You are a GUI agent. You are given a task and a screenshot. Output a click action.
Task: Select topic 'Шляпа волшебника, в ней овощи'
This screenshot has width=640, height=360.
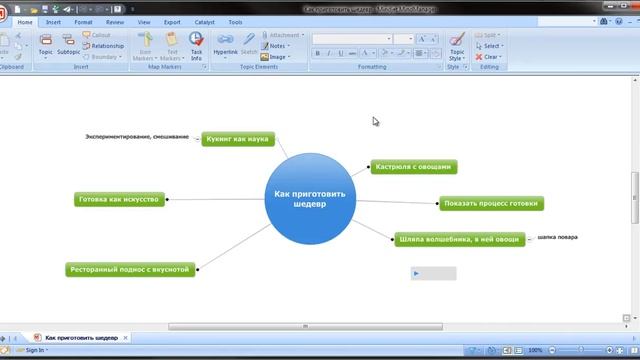(460, 239)
